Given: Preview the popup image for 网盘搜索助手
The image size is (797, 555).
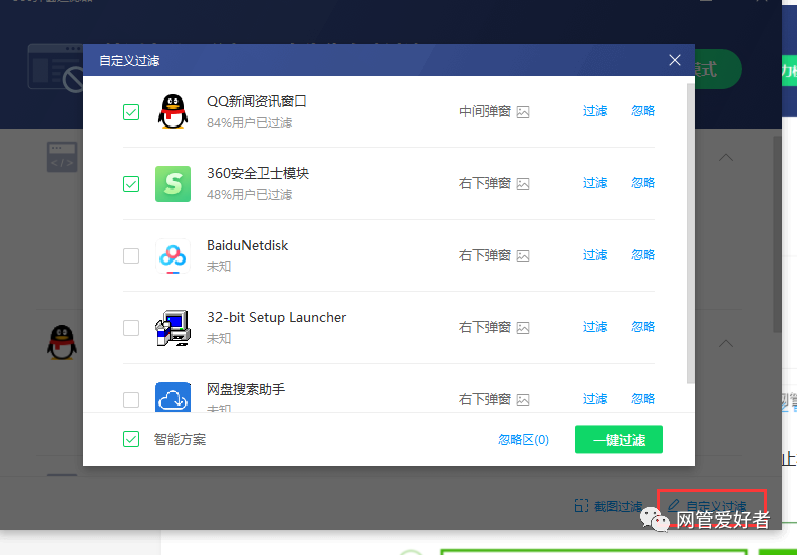Looking at the screenshot, I should [x=523, y=400].
